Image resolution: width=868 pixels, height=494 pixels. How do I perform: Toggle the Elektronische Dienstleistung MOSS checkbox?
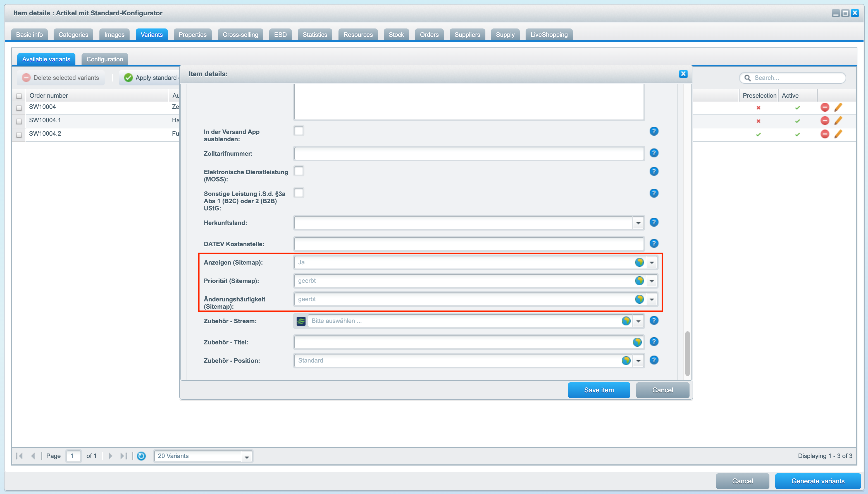tap(299, 171)
